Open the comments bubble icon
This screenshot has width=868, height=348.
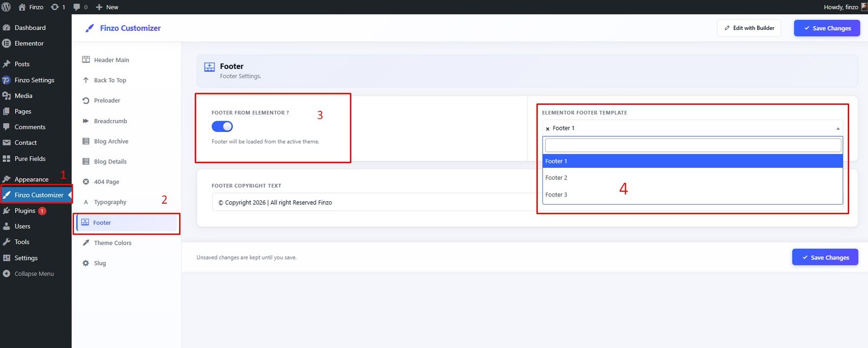point(76,7)
